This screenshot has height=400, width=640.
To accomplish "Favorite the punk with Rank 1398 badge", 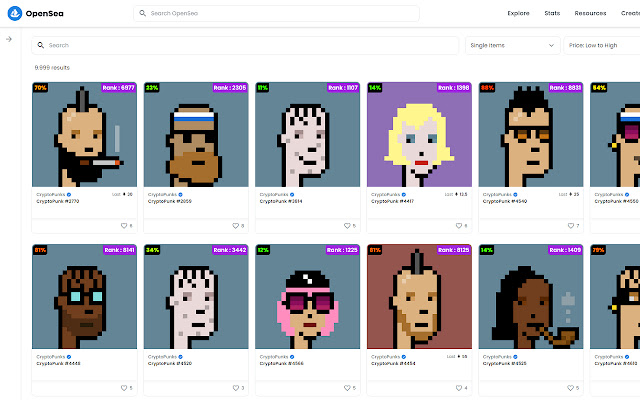I will (459, 225).
